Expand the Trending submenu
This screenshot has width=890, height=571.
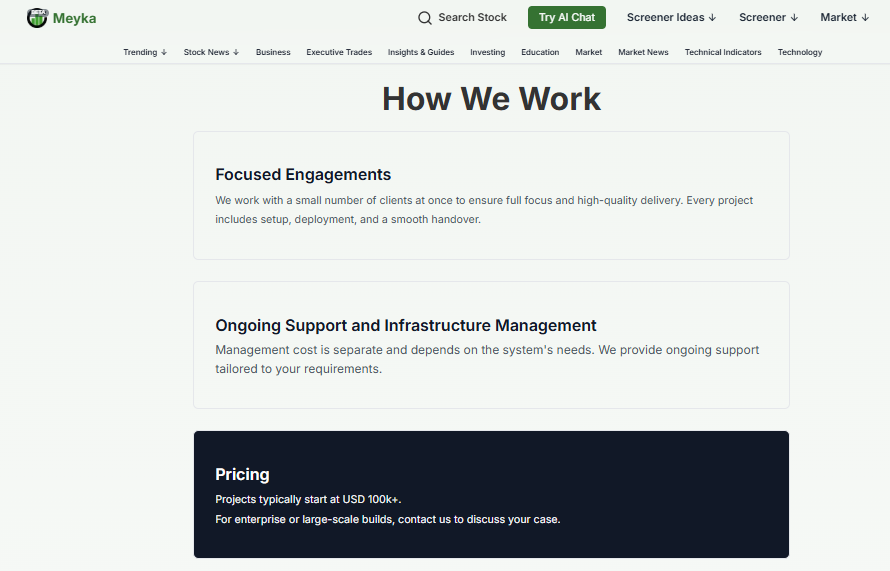pyautogui.click(x=145, y=52)
